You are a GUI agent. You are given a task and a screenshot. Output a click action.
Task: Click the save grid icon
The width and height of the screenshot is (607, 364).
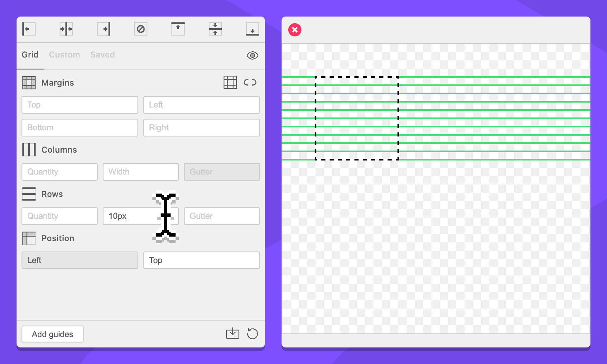233,333
